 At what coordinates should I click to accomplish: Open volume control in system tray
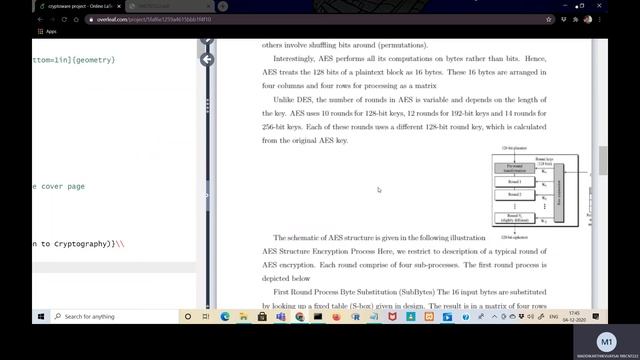530,316
